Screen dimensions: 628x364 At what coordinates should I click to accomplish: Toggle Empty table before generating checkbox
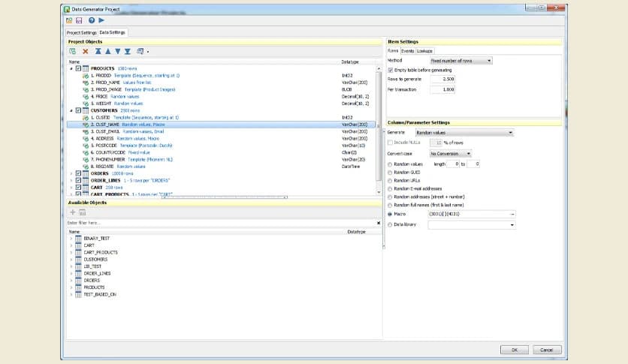[391, 70]
